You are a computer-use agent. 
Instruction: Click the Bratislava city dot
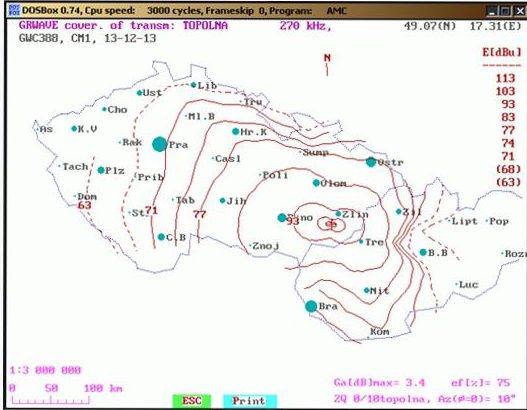coord(311,306)
